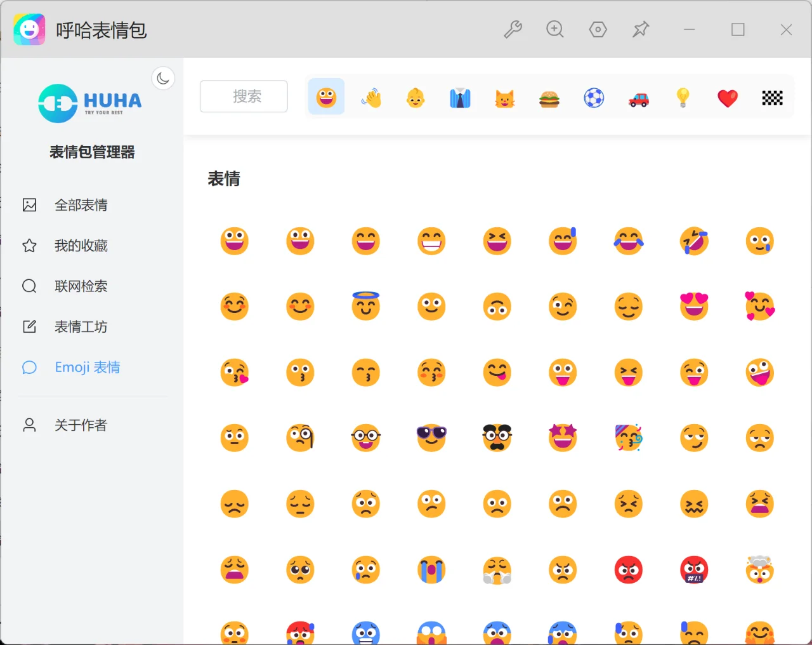The width and height of the screenshot is (812, 645).
Task: Toggle dark mode with the moon icon
Action: click(x=163, y=77)
